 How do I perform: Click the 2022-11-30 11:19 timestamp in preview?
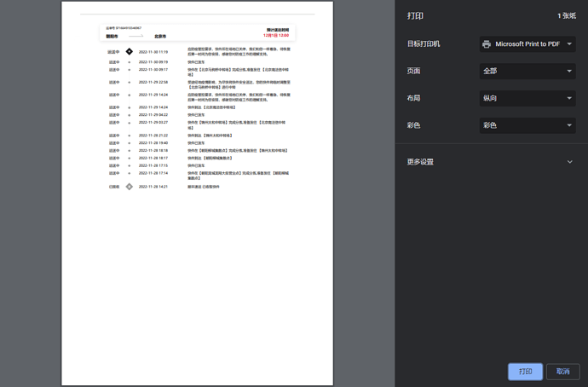point(153,52)
